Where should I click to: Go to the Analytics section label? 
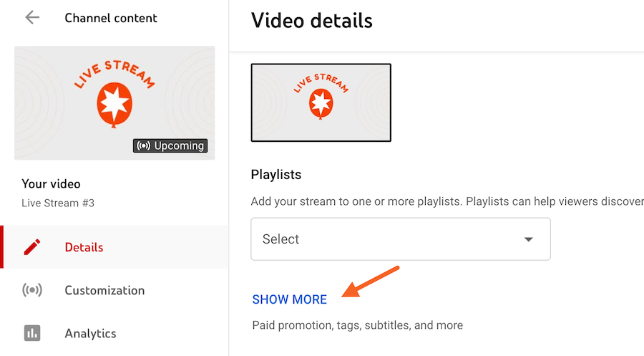pyautogui.click(x=90, y=333)
